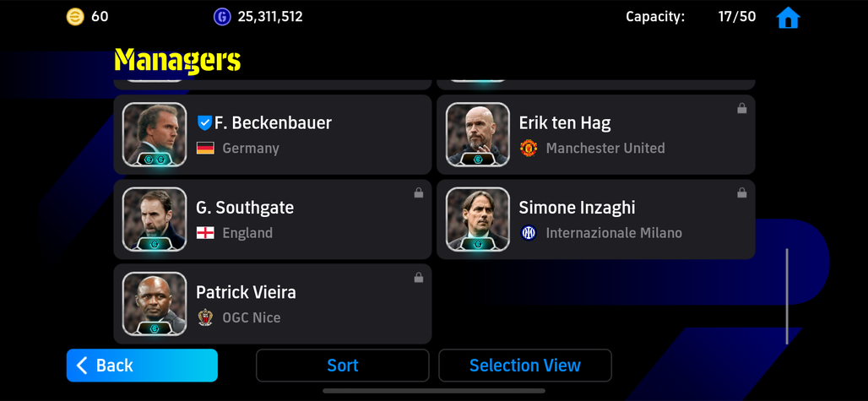Select Patrick Vieira portrait thumbnail
The image size is (868, 401).
click(155, 304)
